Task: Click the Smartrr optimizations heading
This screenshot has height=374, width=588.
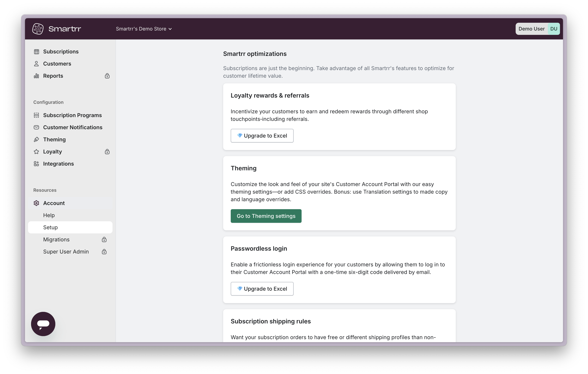Action: pyautogui.click(x=255, y=54)
